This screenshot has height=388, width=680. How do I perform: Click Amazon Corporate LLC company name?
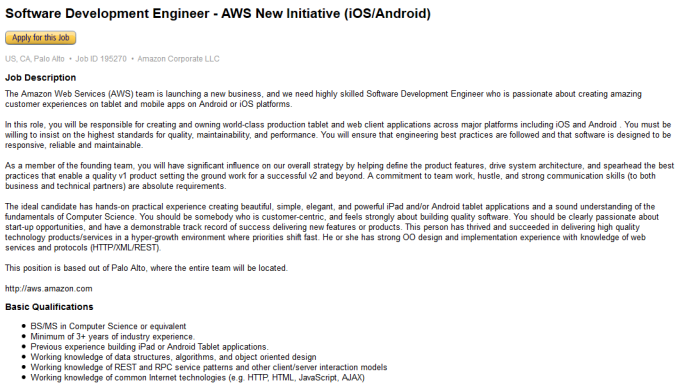178,59
